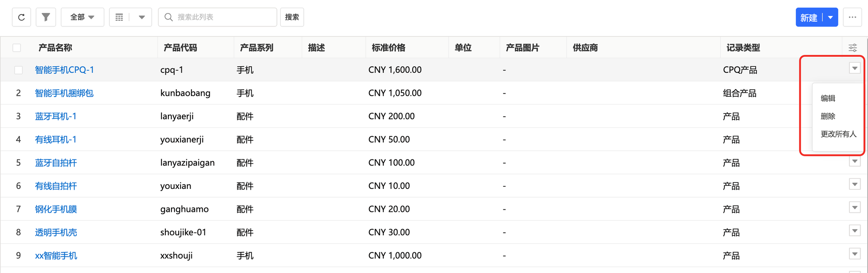Click the 搜索 button
This screenshot has height=273, width=868.
(292, 17)
